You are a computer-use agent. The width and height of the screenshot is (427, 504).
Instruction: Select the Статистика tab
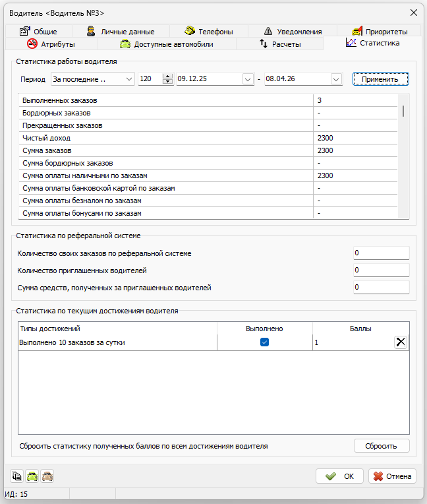372,43
